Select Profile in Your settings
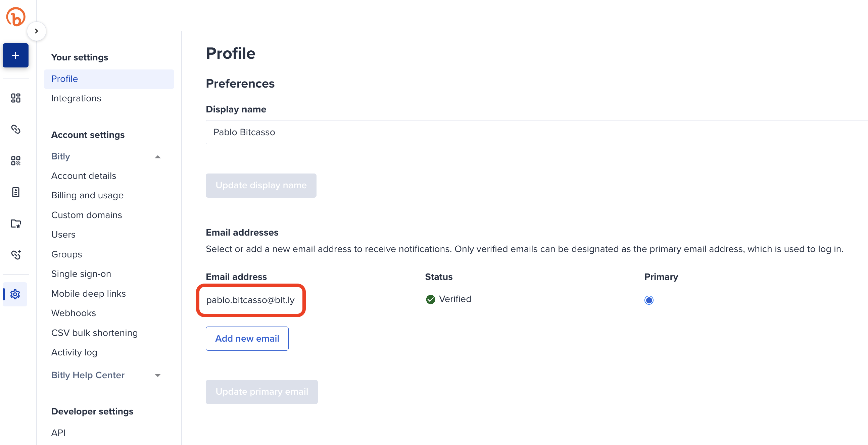 (x=109, y=79)
